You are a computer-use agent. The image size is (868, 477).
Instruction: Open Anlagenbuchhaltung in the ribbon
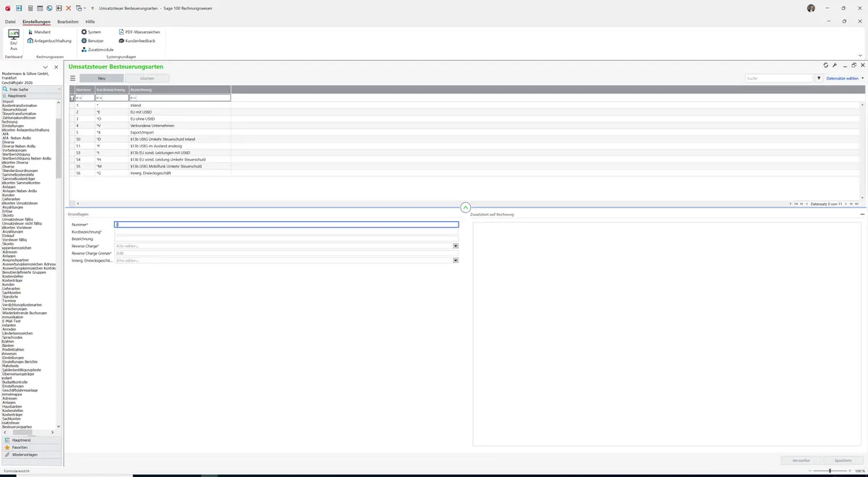coord(50,41)
